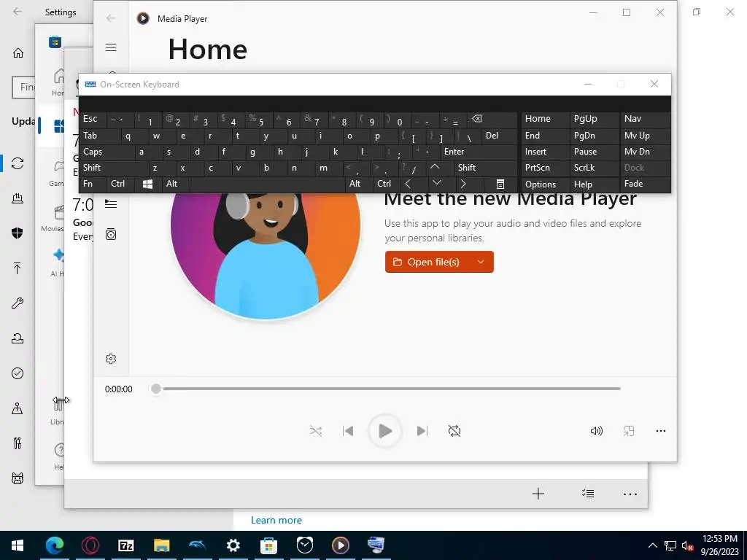Toggle repeat mode in Media Player

(x=454, y=432)
